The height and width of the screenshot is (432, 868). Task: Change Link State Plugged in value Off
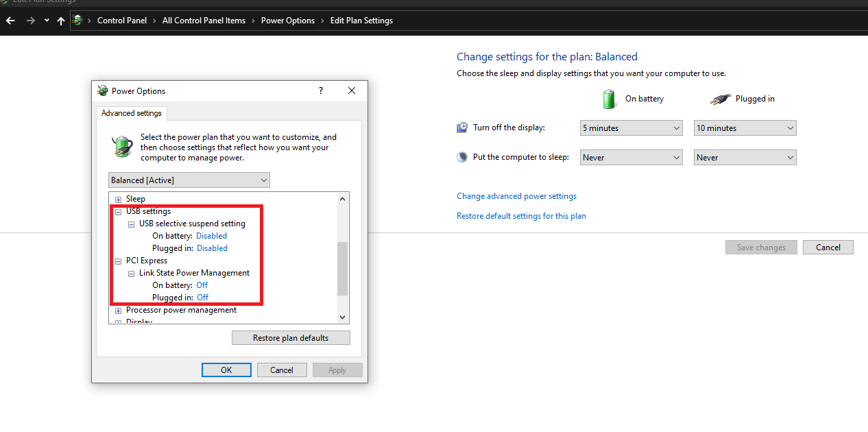click(x=203, y=298)
